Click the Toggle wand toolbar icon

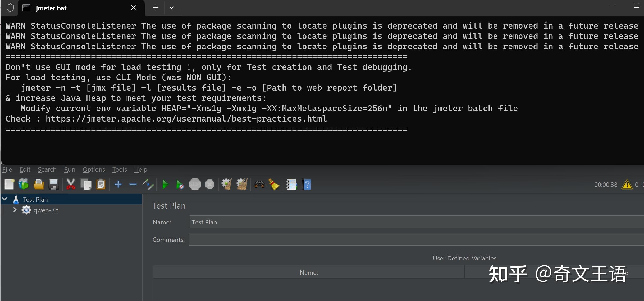pos(148,185)
